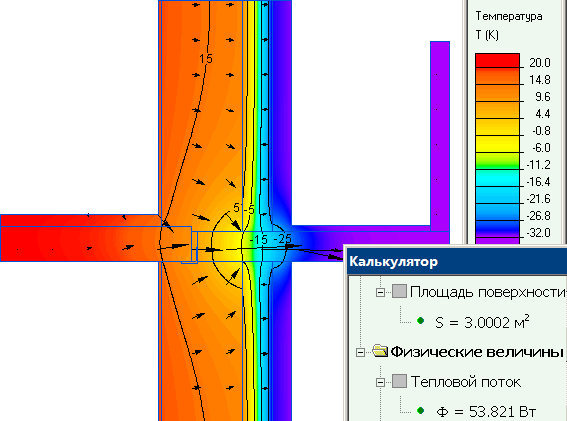This screenshot has width=567, height=421.
Task: Collapse the Физические величины folder node
Action: 360,352
